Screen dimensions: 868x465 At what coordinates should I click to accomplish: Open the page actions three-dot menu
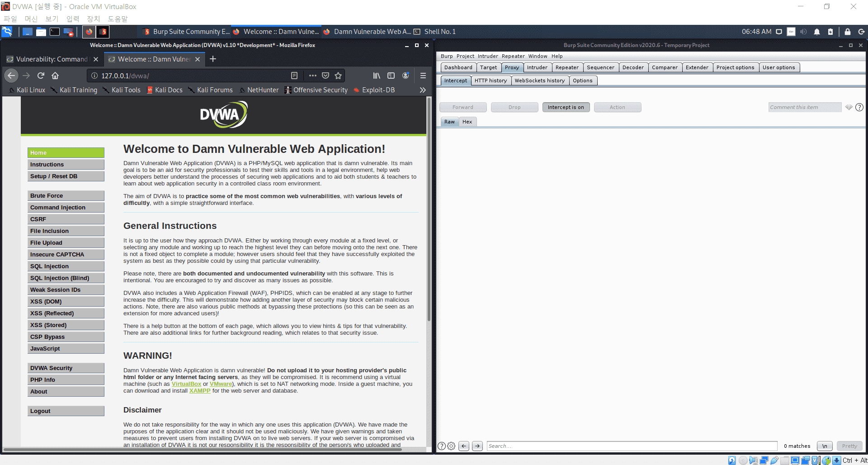tap(312, 76)
